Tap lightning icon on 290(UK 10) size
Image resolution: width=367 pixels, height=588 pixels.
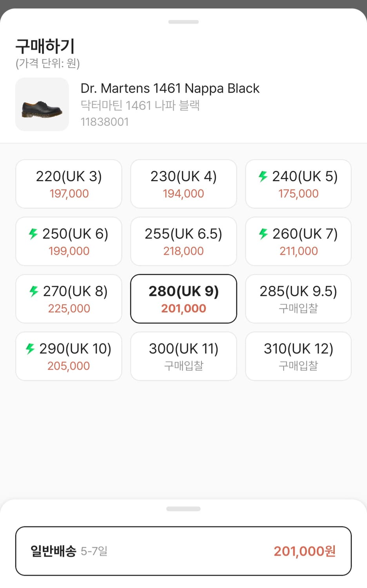pos(30,348)
